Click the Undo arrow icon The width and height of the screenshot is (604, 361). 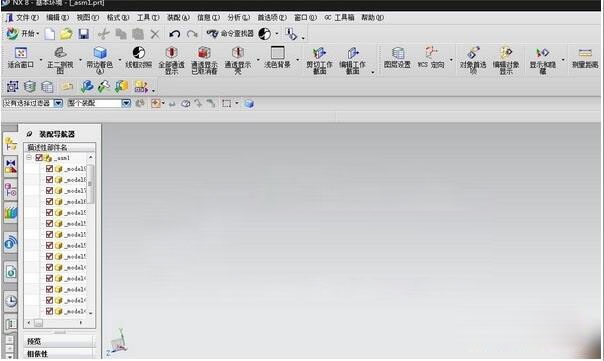click(x=174, y=34)
